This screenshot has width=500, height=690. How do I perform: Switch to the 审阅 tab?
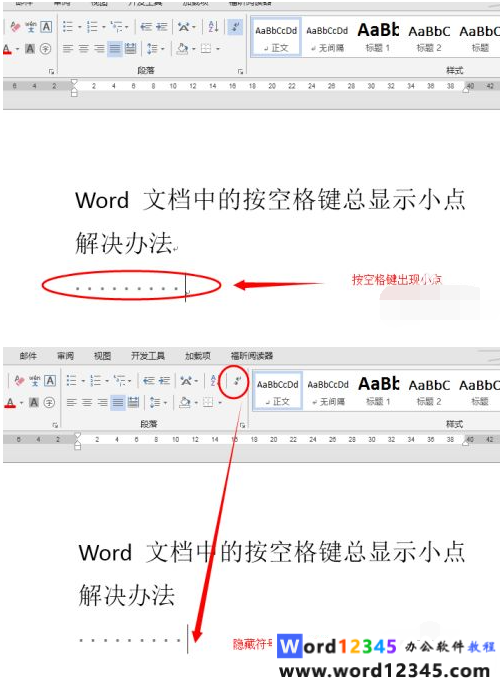pos(65,356)
